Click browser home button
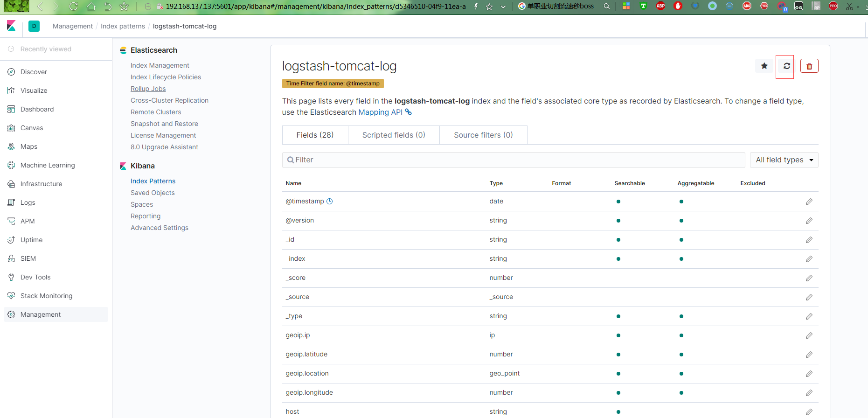The height and width of the screenshot is (418, 868). tap(91, 7)
